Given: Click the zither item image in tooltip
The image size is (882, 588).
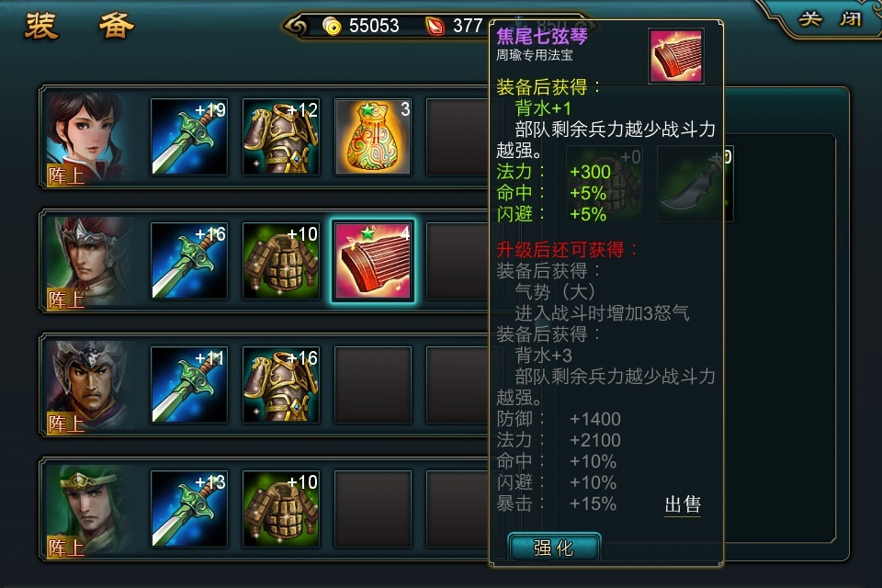Looking at the screenshot, I should coord(675,56).
